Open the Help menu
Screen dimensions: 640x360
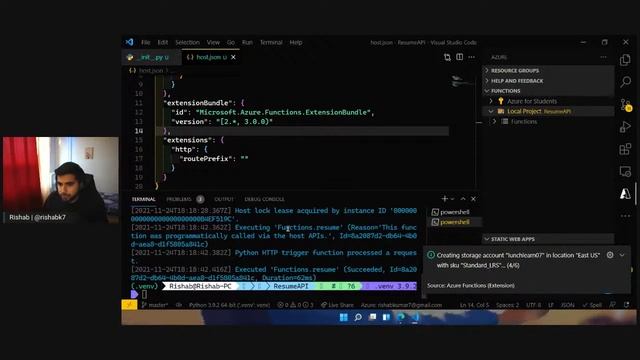coord(296,42)
